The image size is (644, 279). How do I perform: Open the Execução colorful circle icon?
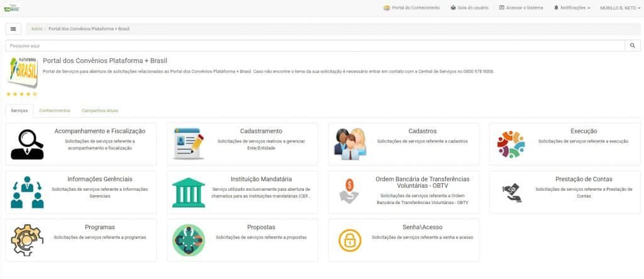[x=511, y=144]
